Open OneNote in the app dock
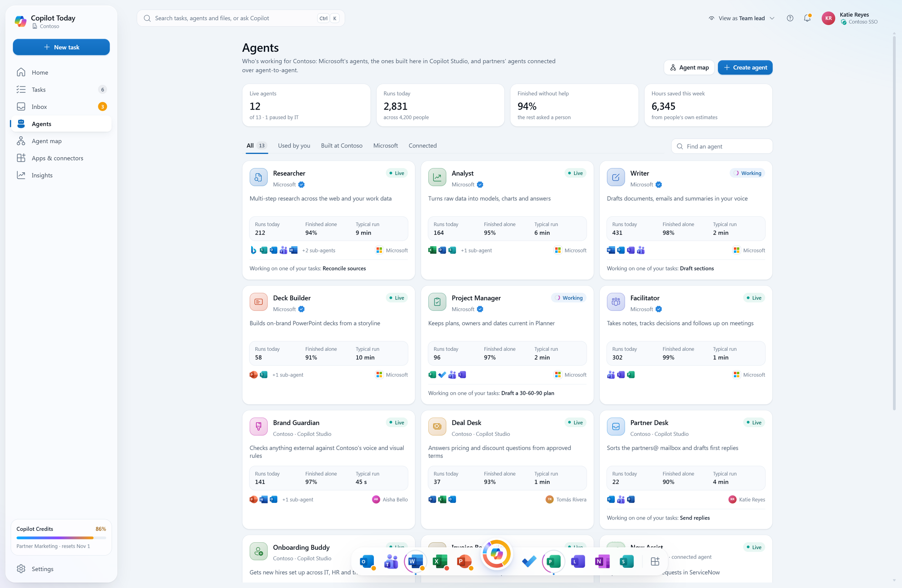 click(602, 561)
